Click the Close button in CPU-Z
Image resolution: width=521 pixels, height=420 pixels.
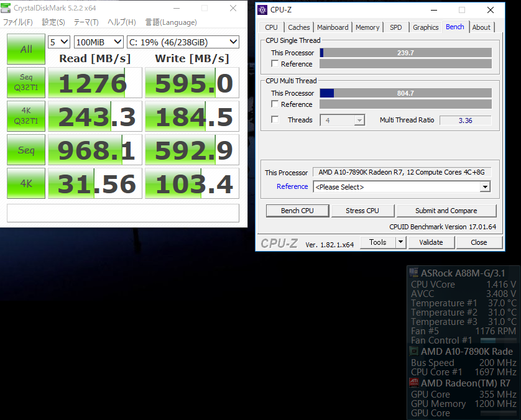tap(479, 242)
